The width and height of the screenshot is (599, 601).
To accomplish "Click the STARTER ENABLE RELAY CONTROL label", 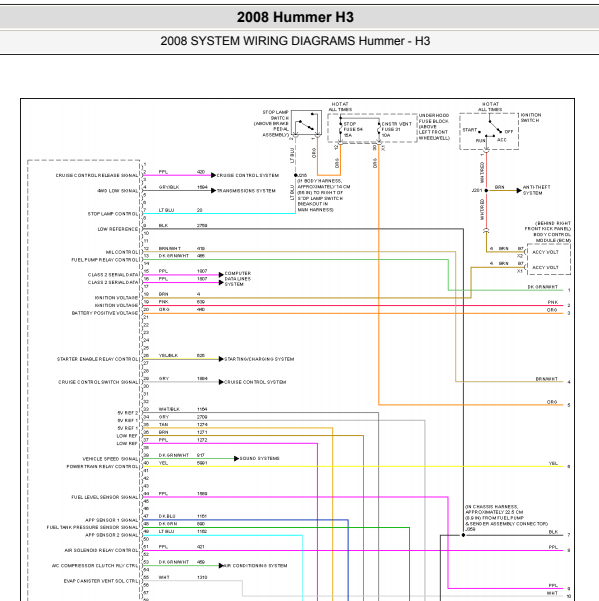I will tap(97, 359).
